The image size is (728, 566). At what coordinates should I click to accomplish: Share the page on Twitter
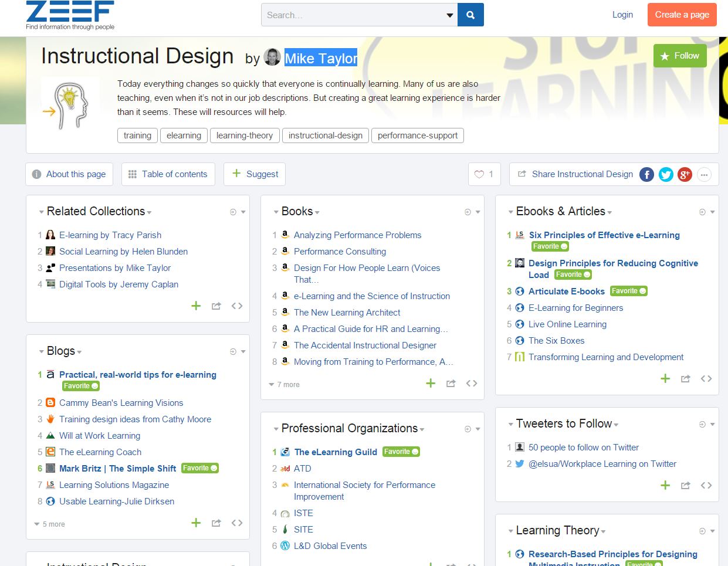tap(666, 174)
